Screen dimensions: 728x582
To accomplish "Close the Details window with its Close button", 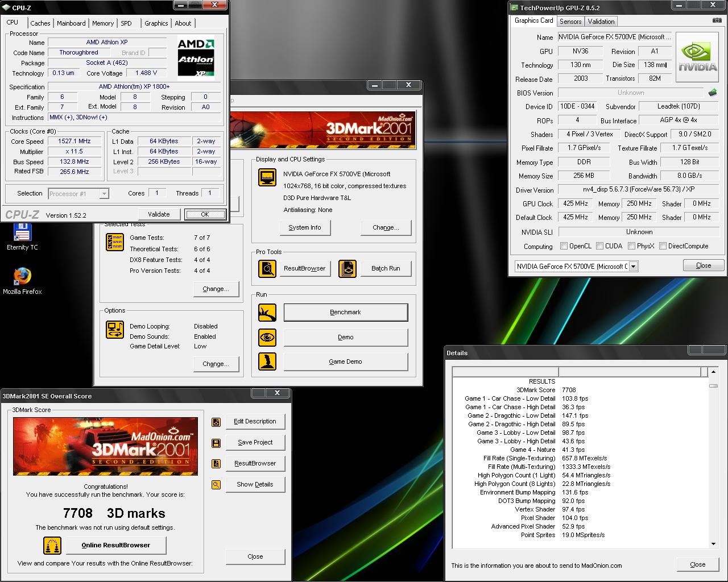I will (x=698, y=564).
